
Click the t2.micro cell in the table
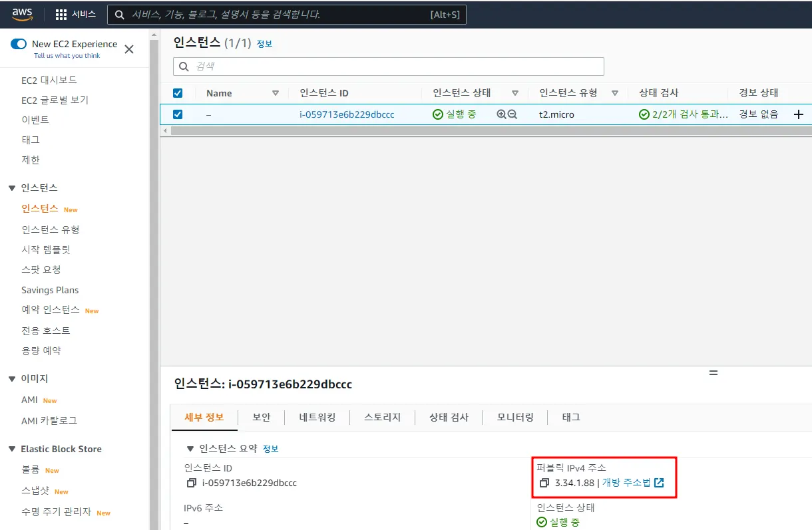[x=556, y=114]
